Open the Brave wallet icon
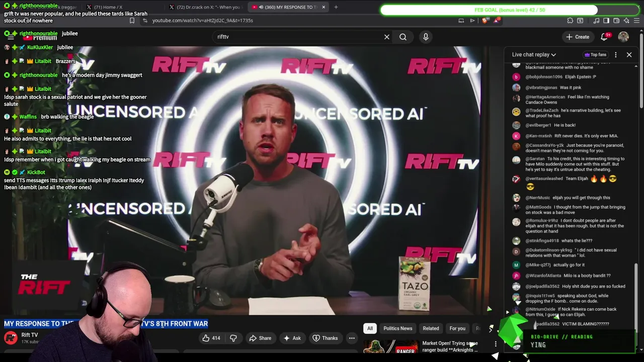Screen dimensions: 644x362 pos(616,21)
